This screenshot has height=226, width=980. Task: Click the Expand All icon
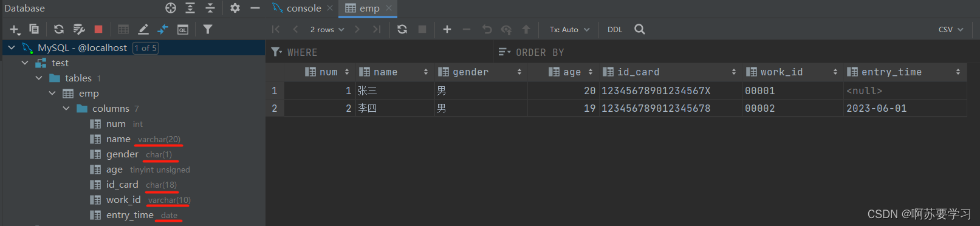click(x=190, y=8)
